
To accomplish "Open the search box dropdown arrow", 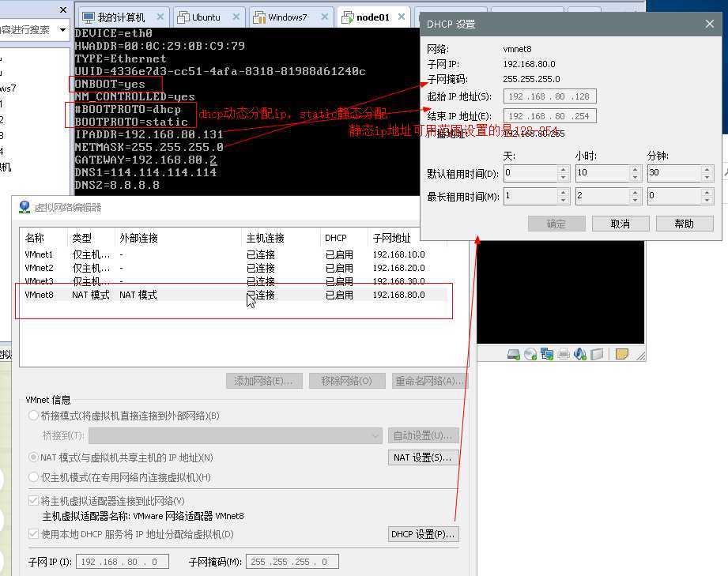I will coord(62,30).
